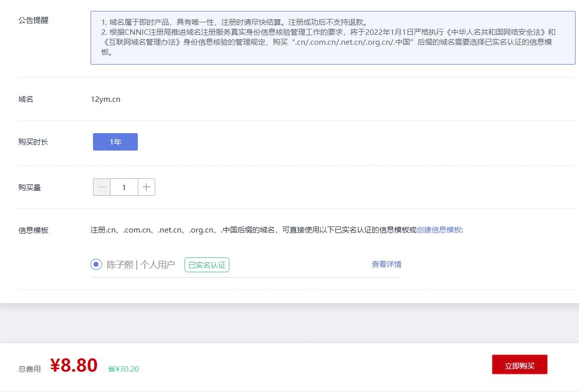Click the 公告提醒 row label
This screenshot has height=392, width=579.
click(33, 20)
